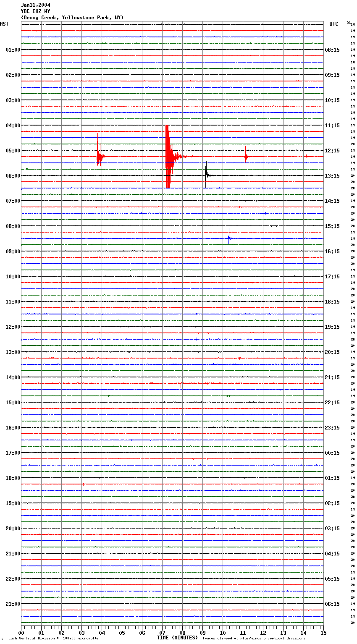
Task: Select the 23:00 MST hour label
Action: pyautogui.click(x=13, y=604)
